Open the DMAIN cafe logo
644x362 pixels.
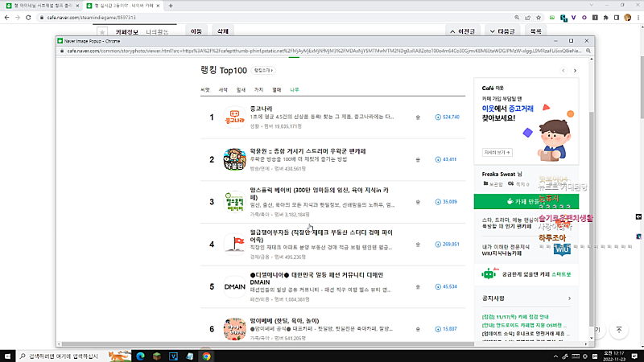pos(234,286)
